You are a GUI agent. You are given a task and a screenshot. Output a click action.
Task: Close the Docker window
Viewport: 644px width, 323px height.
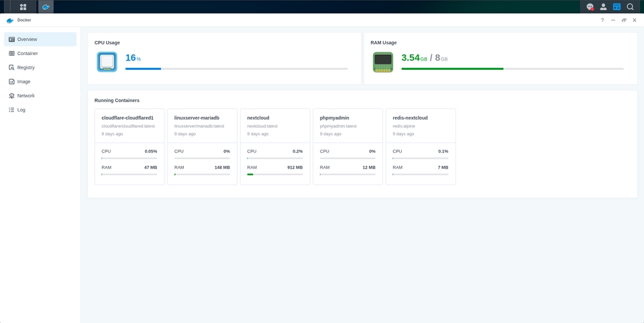click(x=635, y=20)
